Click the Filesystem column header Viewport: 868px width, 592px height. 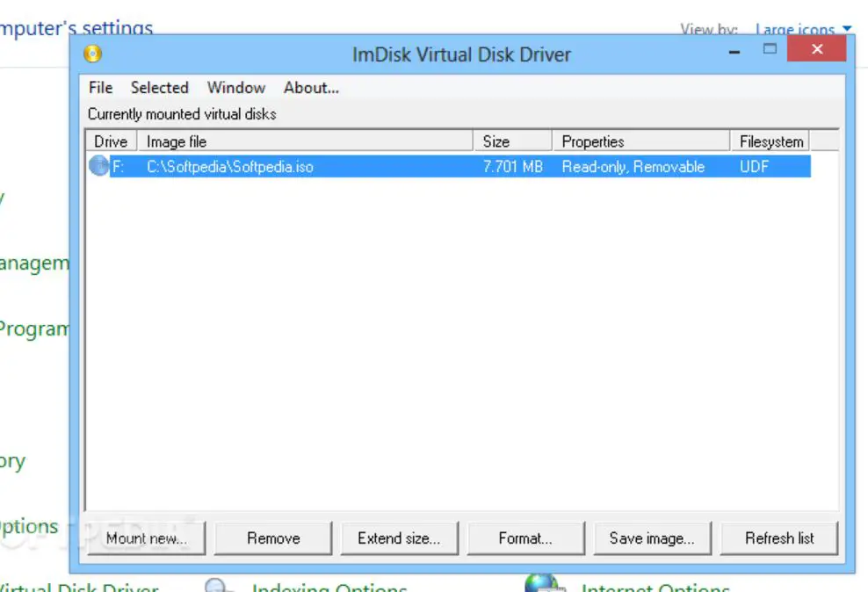coord(770,141)
